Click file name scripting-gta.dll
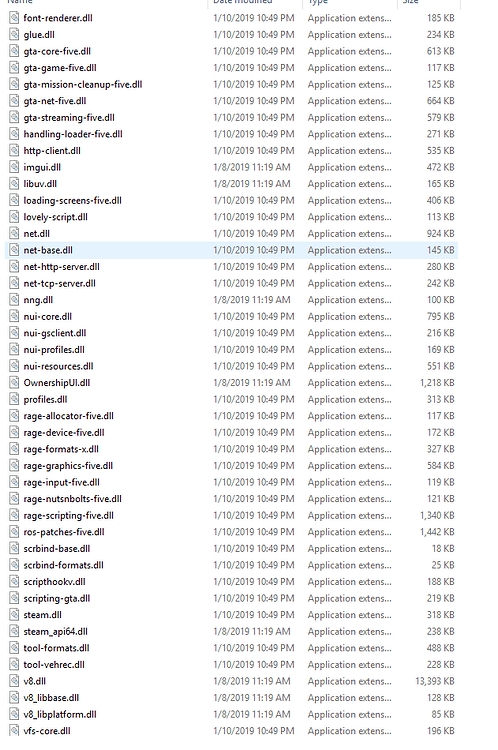 [x=57, y=599]
